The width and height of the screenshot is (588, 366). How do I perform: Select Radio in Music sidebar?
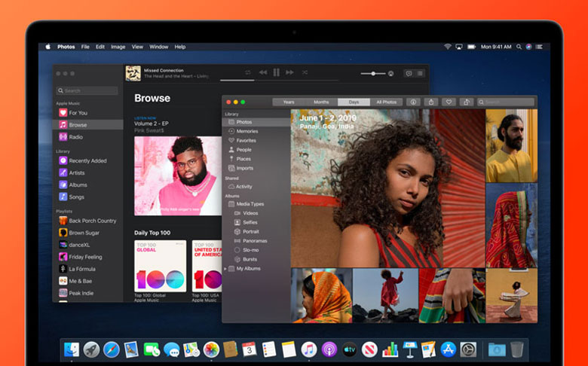pos(87,137)
